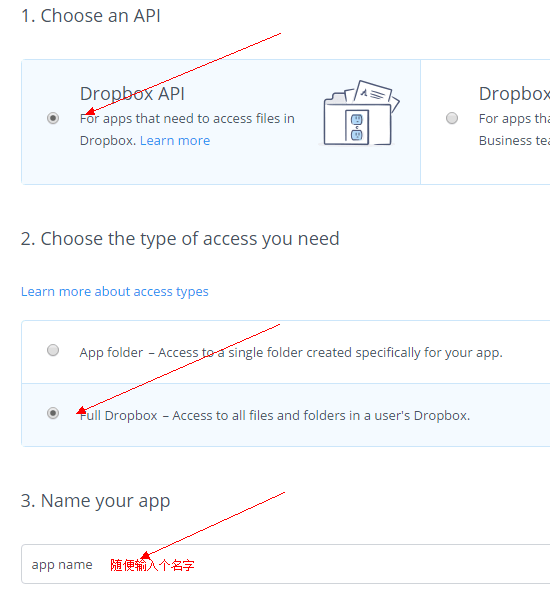Choose the App folder access option

tap(53, 350)
